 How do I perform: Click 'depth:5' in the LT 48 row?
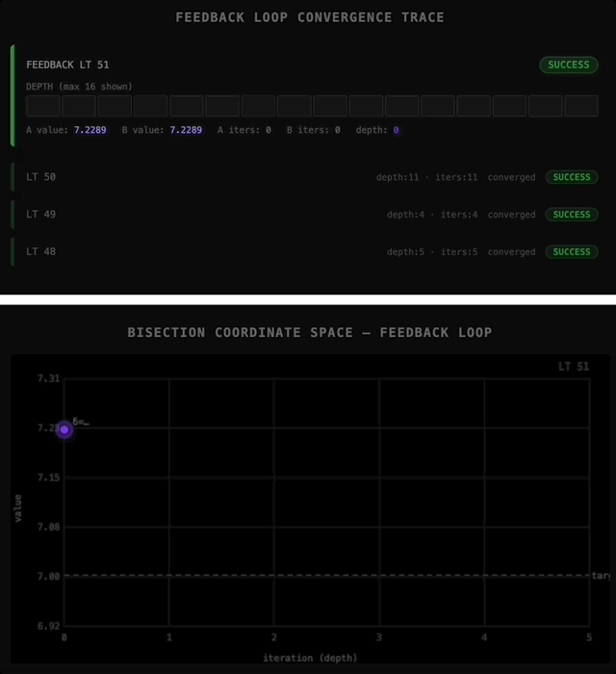405,252
